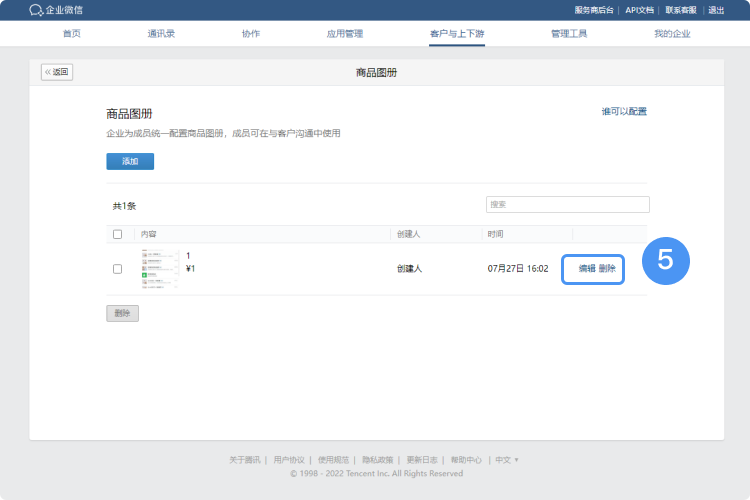Switch to the 通讯录 tab
Viewport: 750px width, 500px height.
[x=161, y=34]
